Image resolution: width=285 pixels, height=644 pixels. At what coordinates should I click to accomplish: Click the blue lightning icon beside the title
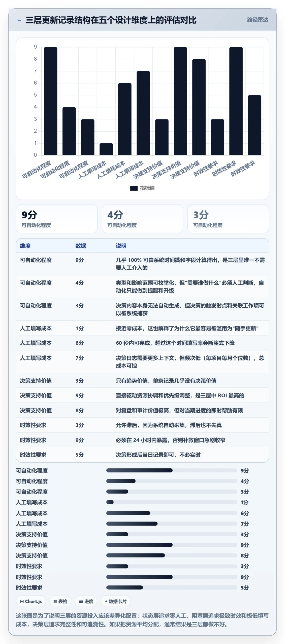click(x=19, y=20)
